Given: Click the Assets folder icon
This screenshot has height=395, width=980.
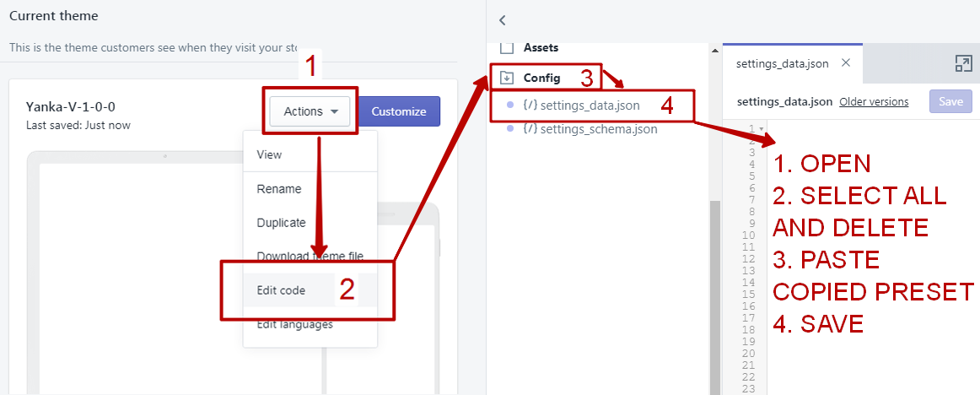Looking at the screenshot, I should tap(507, 48).
